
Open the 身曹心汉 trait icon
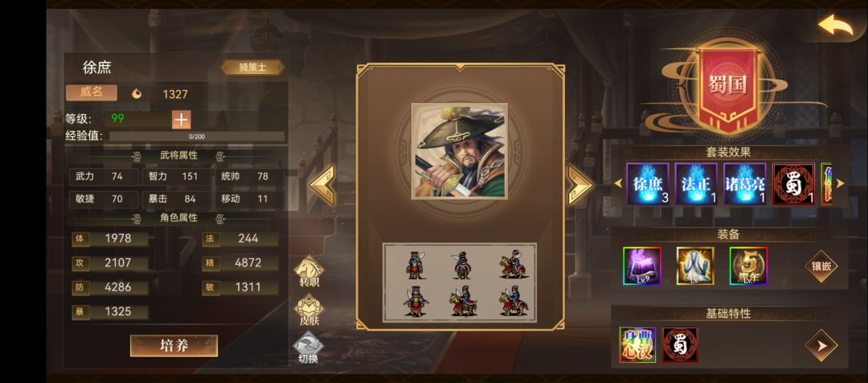[x=637, y=344]
